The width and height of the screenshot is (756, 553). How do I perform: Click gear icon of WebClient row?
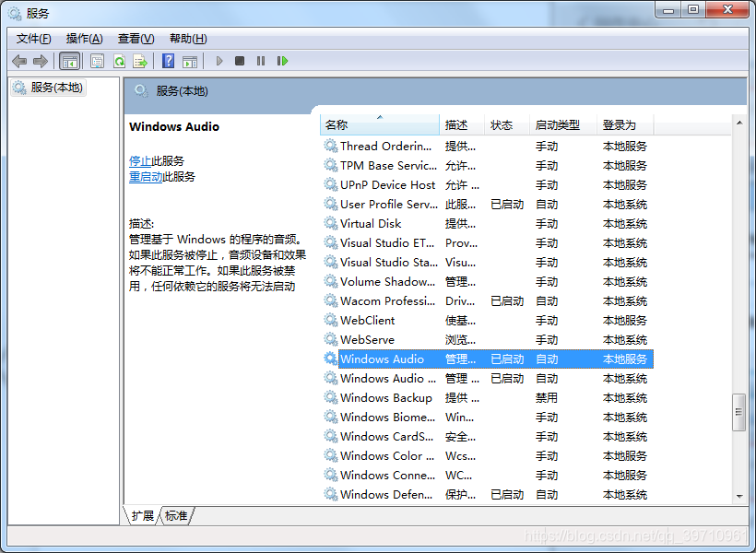click(330, 320)
